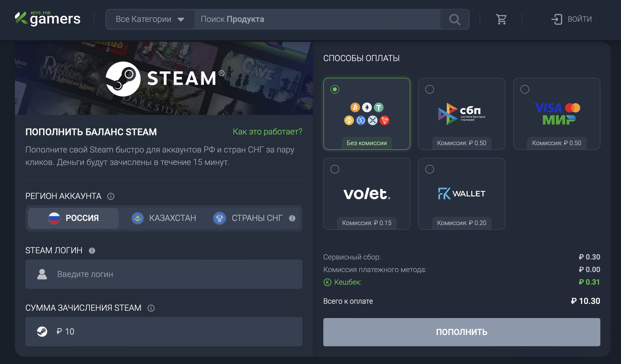Click the login arrow icon by Войти
This screenshot has height=364, width=621.
557,19
